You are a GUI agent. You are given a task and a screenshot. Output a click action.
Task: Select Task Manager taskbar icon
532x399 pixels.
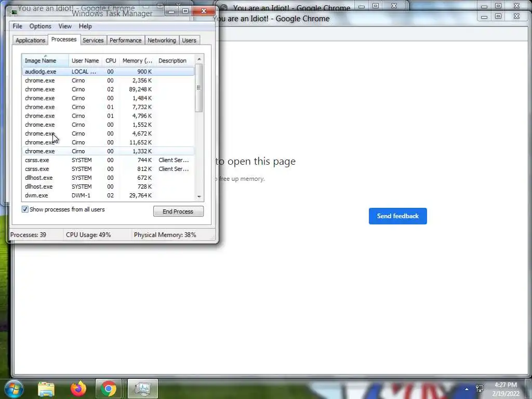tap(143, 389)
